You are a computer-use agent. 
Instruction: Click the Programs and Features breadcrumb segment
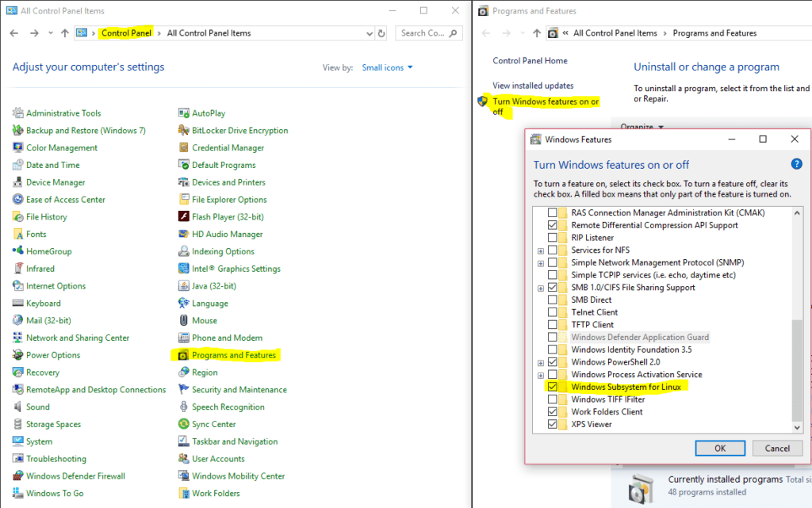coord(714,32)
